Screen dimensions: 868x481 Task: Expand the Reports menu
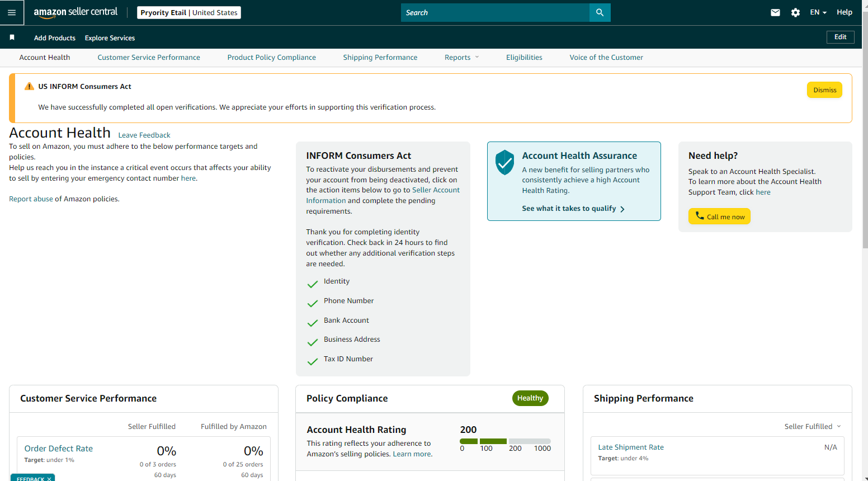(x=462, y=57)
